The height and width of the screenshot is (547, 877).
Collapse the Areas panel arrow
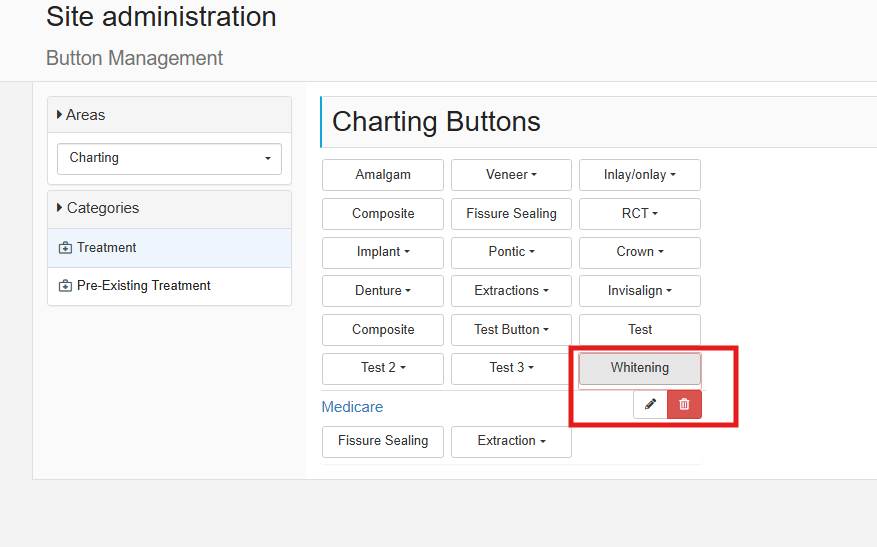(59, 115)
